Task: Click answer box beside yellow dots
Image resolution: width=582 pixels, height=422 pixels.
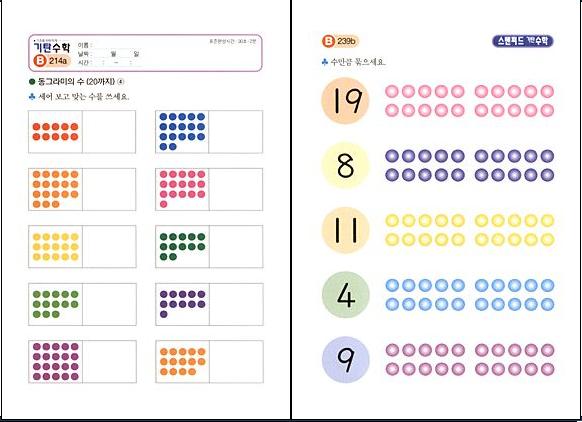Action: [109, 246]
